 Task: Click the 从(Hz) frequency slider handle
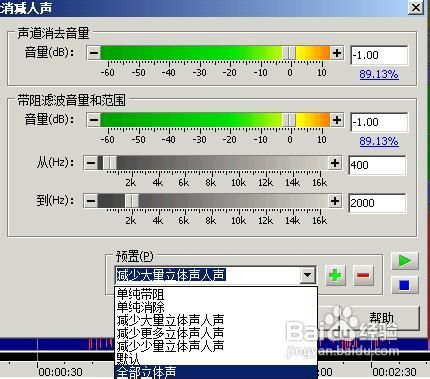[109, 163]
